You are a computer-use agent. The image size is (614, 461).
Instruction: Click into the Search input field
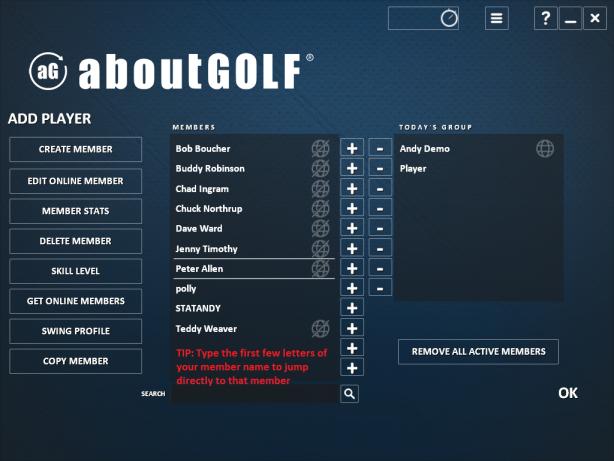coord(255,394)
